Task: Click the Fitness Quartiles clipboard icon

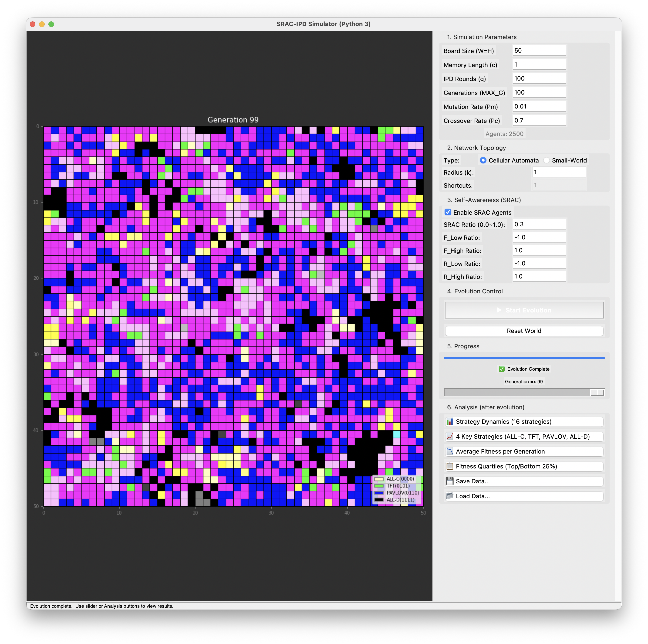Action: coord(450,466)
